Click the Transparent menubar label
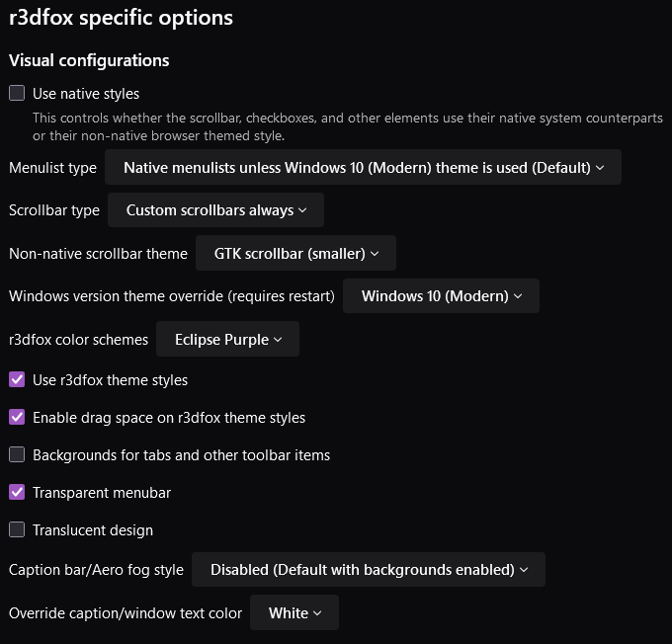 coord(102,493)
